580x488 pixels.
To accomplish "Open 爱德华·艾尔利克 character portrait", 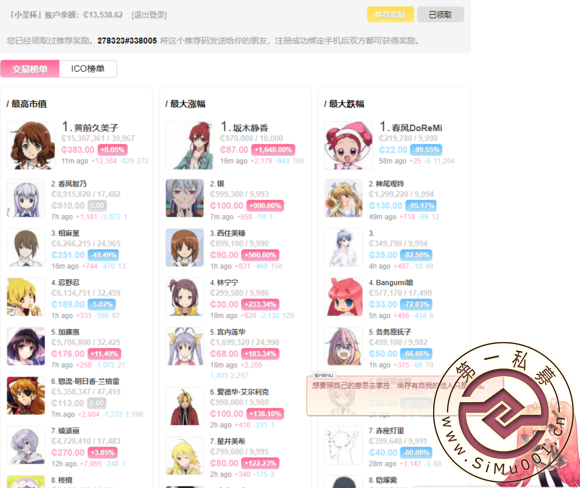I will click(x=185, y=406).
